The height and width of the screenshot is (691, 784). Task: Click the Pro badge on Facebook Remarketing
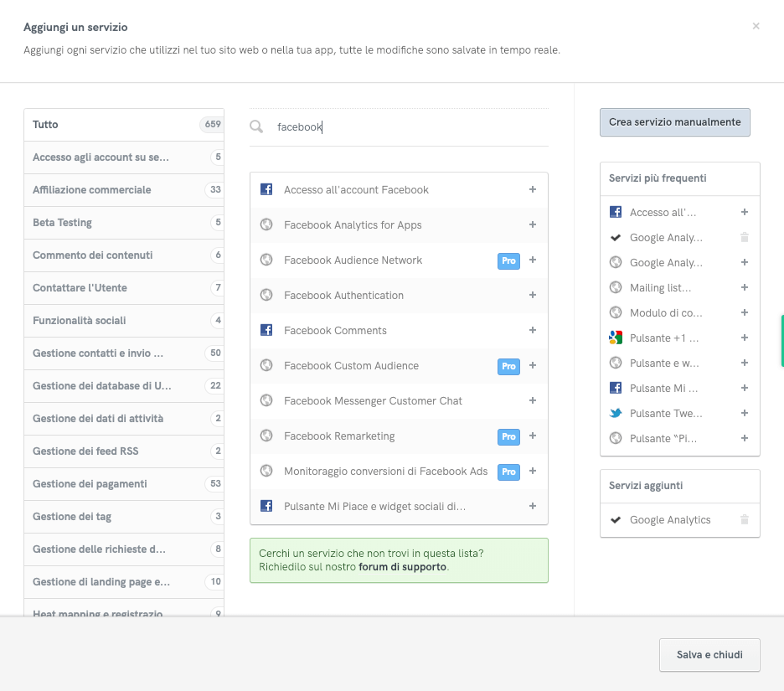pyautogui.click(x=508, y=436)
